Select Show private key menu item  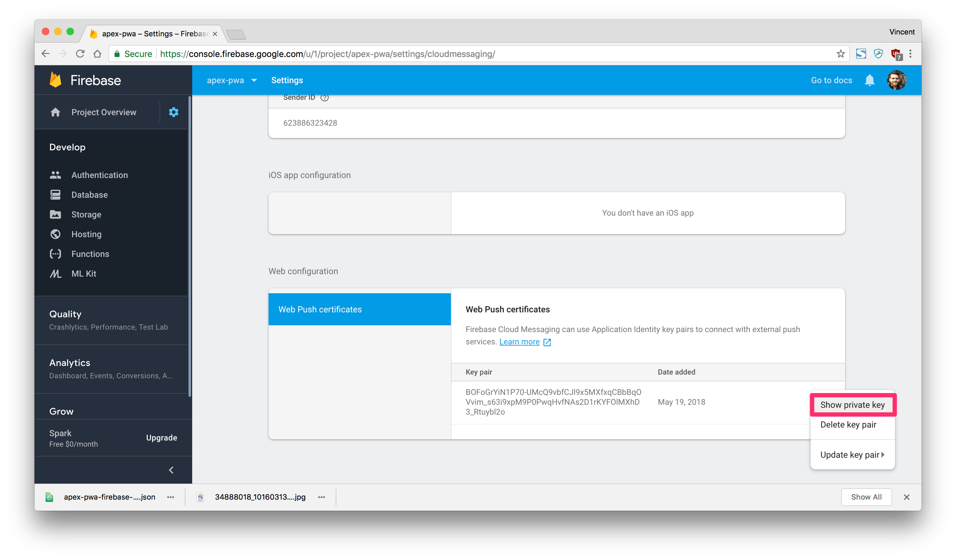[852, 405]
